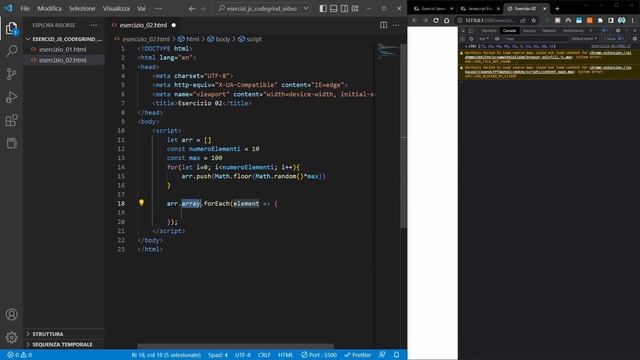Screen dimensions: 640x360
Task: Open the Source Control view
Action: coord(11,74)
